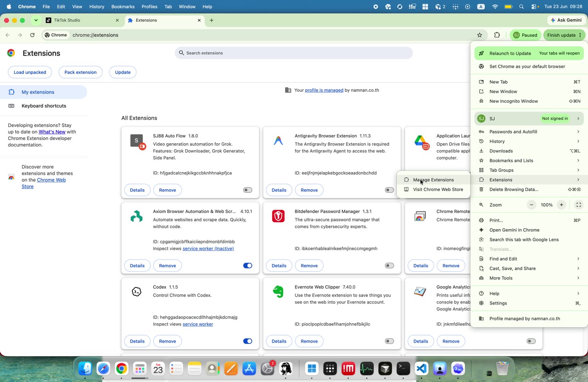Switch to the TikTok Studio tab
Viewport: 588px width, 382px height.
(x=83, y=20)
